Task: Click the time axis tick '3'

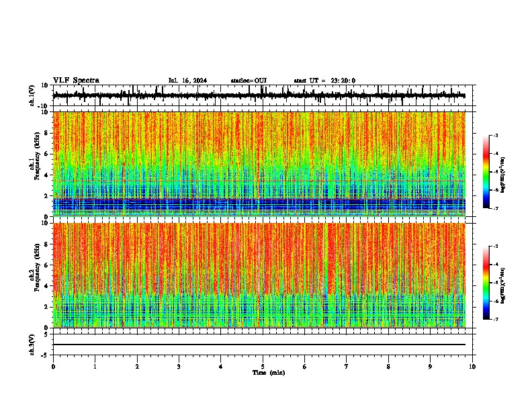Action: point(179,367)
